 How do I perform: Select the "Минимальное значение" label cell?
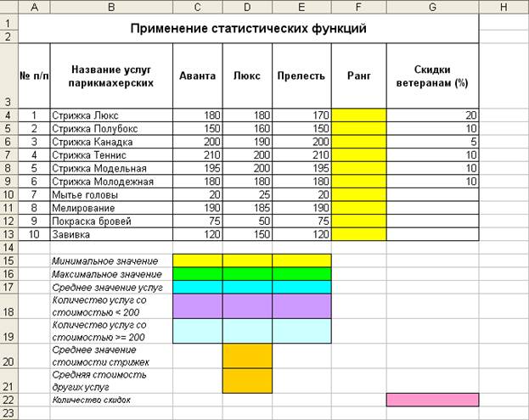[x=110, y=260]
